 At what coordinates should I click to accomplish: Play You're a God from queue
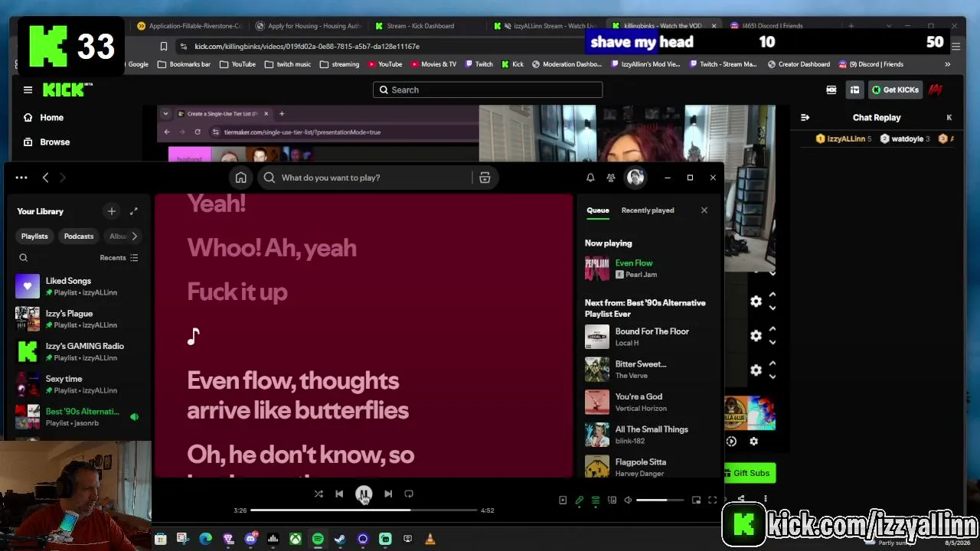[x=649, y=402]
